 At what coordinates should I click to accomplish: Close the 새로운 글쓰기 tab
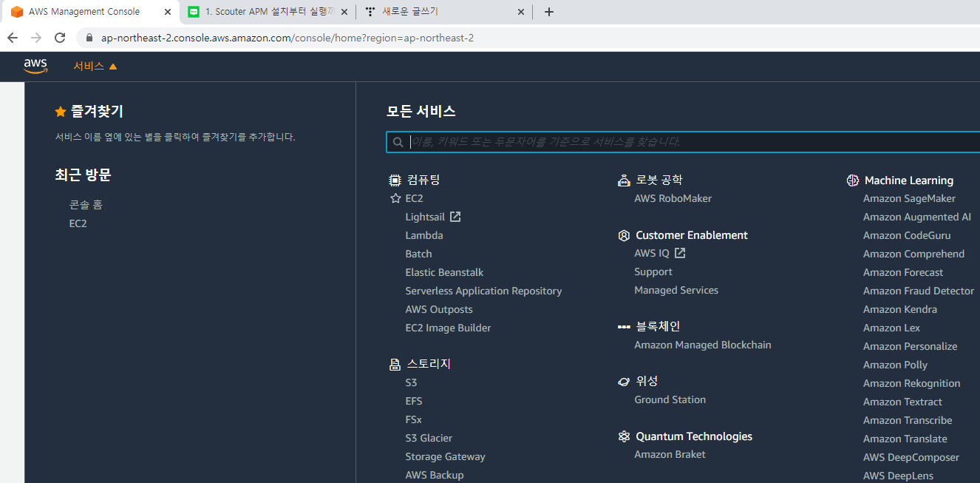(x=521, y=12)
